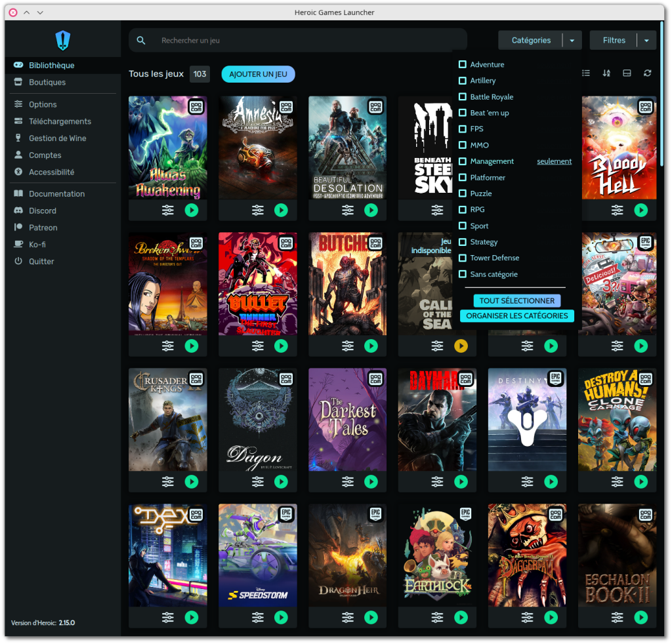Check the Sans catégorie option
This screenshot has width=672, height=644.
point(463,274)
